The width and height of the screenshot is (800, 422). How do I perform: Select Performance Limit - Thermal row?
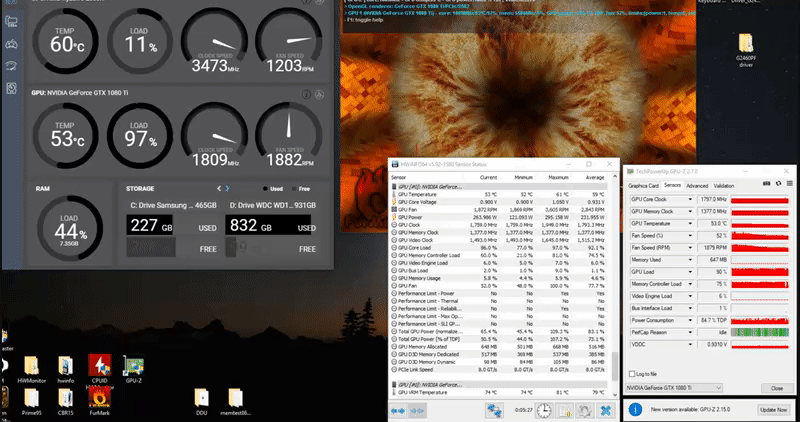pos(499,301)
